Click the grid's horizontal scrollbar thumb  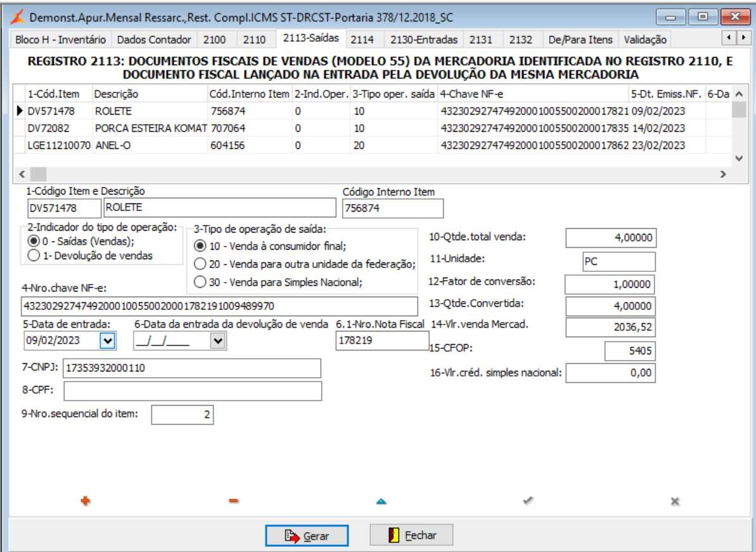pos(39,174)
